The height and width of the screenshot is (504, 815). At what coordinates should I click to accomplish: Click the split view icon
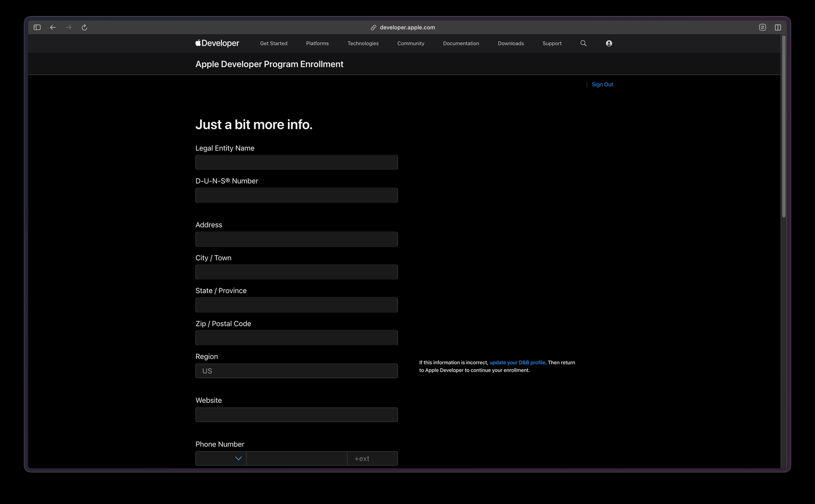(778, 27)
